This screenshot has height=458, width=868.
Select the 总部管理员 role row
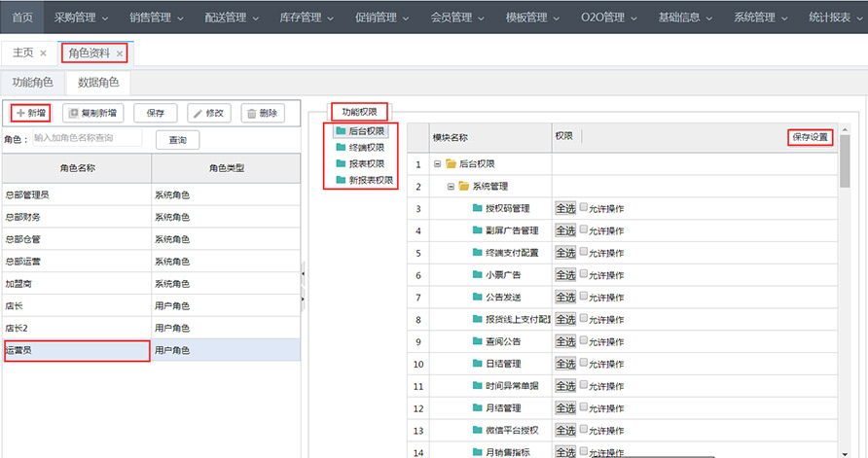pyautogui.click(x=151, y=194)
